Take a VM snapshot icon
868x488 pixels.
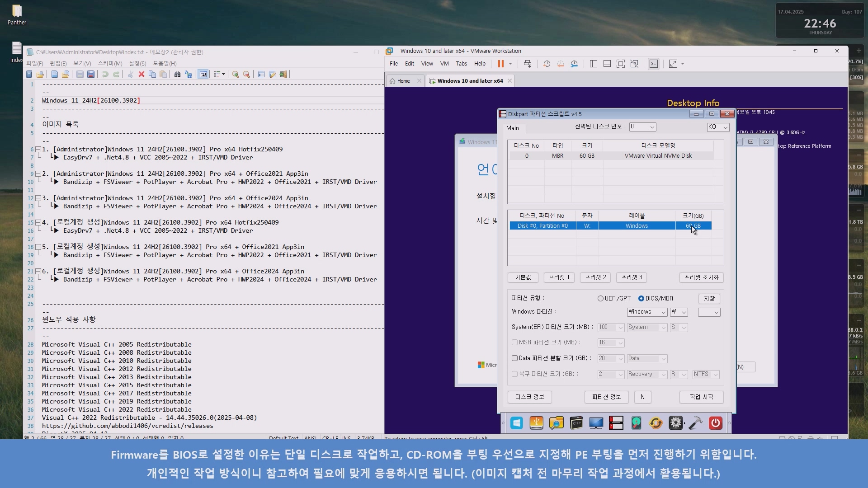coord(547,64)
